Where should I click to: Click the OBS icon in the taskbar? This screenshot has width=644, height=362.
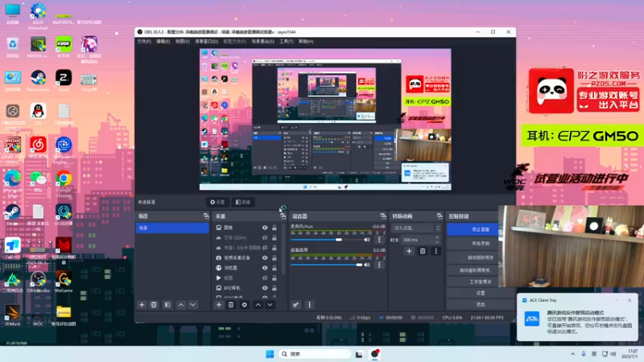coord(374,354)
